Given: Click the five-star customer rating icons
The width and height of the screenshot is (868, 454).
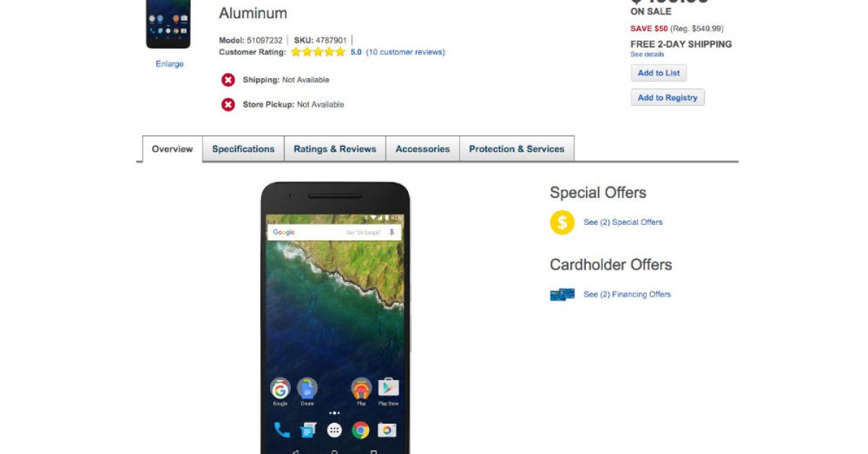Looking at the screenshot, I should click(318, 52).
